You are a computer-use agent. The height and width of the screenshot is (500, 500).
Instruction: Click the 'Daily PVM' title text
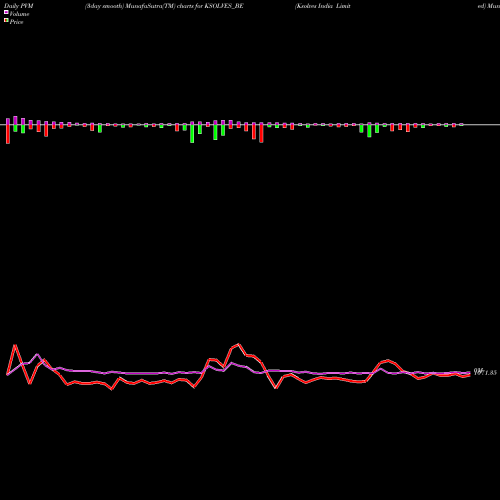19,6
